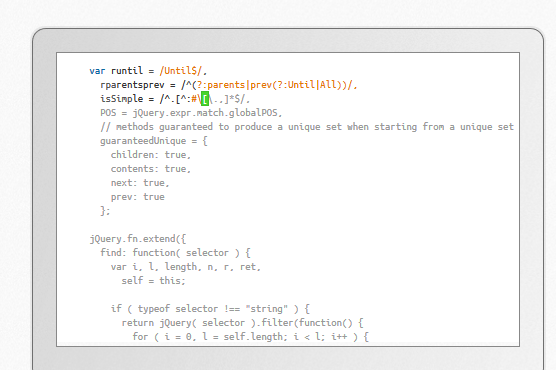Click the "string" literal in the typeof check
The image size is (556, 370).
[x=267, y=309]
